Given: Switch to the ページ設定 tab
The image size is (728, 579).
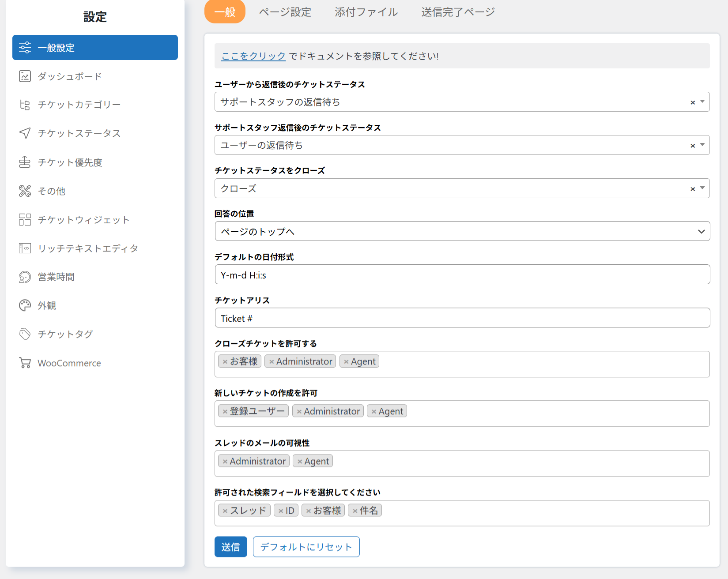Looking at the screenshot, I should point(285,12).
